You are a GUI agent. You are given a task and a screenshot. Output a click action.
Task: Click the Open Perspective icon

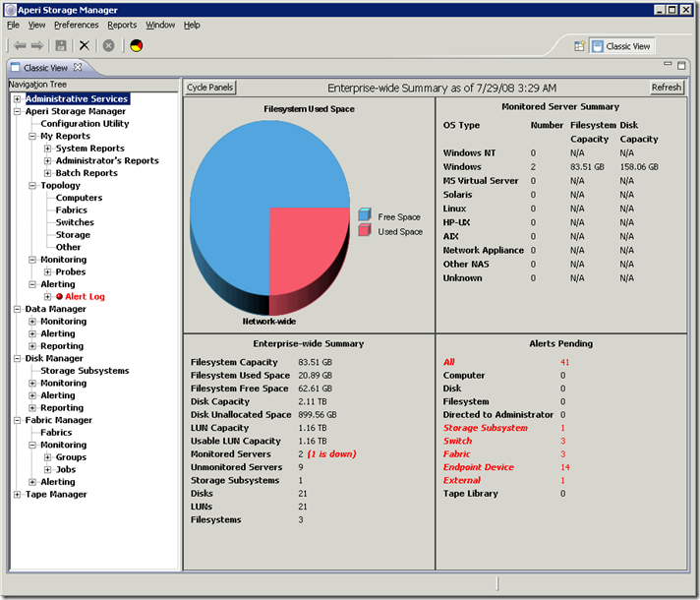[579, 46]
